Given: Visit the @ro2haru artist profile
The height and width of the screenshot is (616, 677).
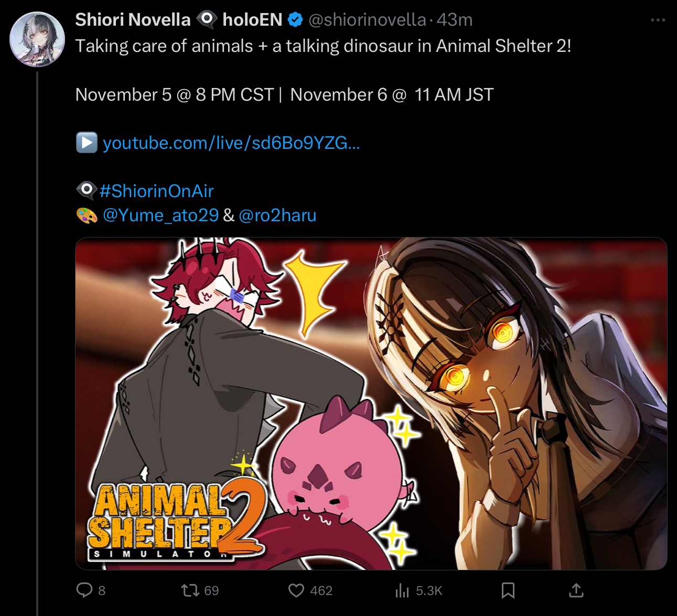Looking at the screenshot, I should point(277,215).
